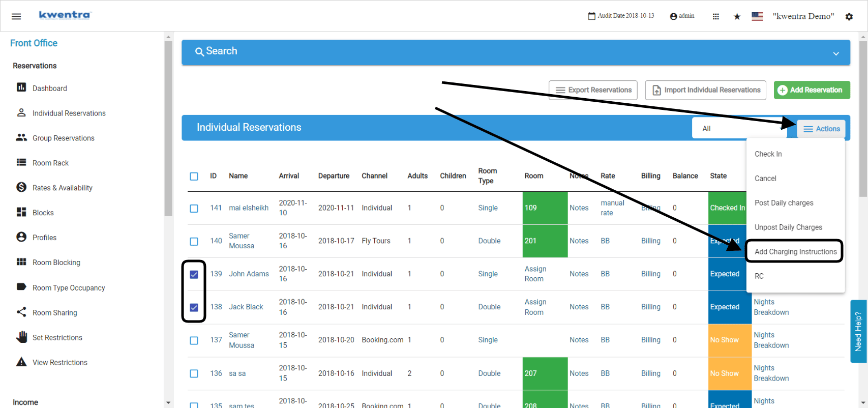Open the settings gear icon
868x408 pixels.
coord(849,16)
